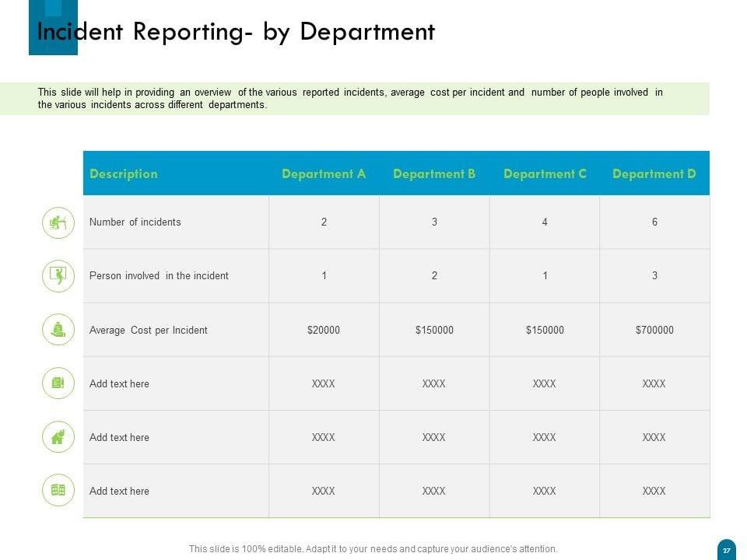The width and height of the screenshot is (747, 560).
Task: Click the person-at-desk icon beside Number of incidents
Action: tap(58, 223)
